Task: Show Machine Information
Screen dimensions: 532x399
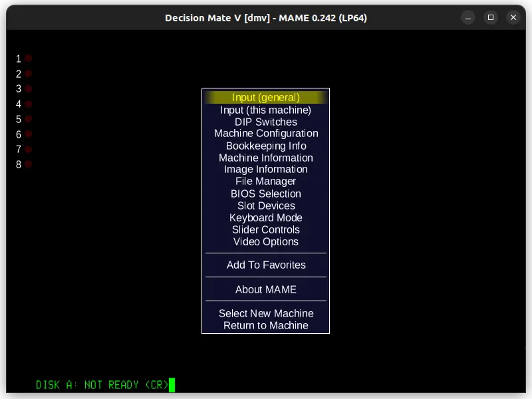Action: click(265, 158)
